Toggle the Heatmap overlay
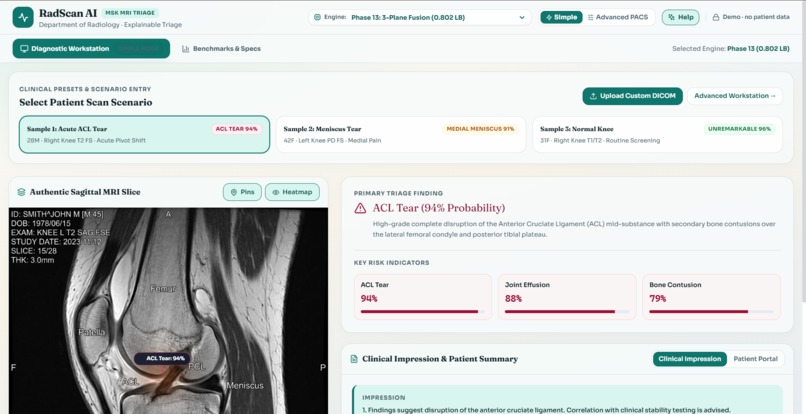The width and height of the screenshot is (806, 414). pyautogui.click(x=292, y=192)
